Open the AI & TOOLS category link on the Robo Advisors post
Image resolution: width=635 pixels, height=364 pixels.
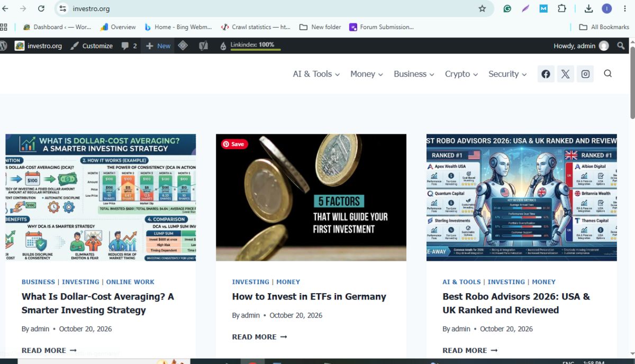[462, 282]
